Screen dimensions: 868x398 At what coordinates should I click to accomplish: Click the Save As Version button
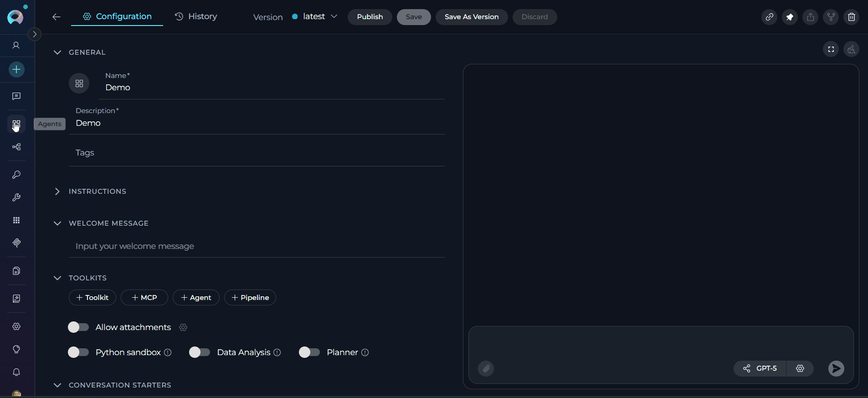coord(471,17)
